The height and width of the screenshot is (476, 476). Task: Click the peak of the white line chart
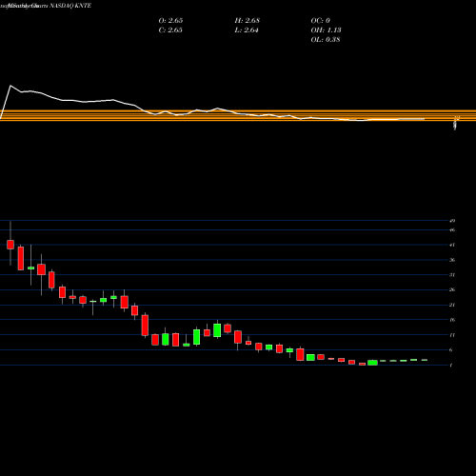coord(10,86)
